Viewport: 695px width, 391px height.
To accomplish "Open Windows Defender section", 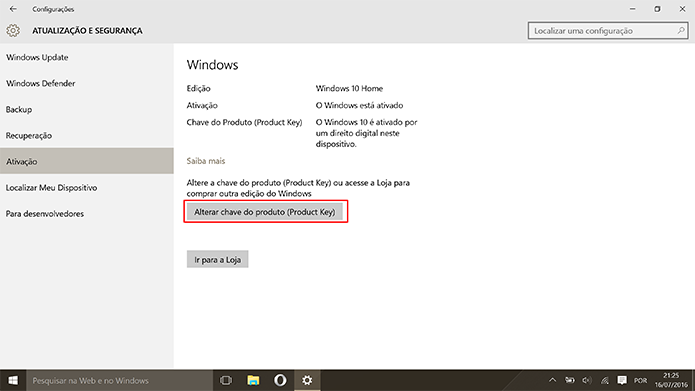I will click(87, 83).
